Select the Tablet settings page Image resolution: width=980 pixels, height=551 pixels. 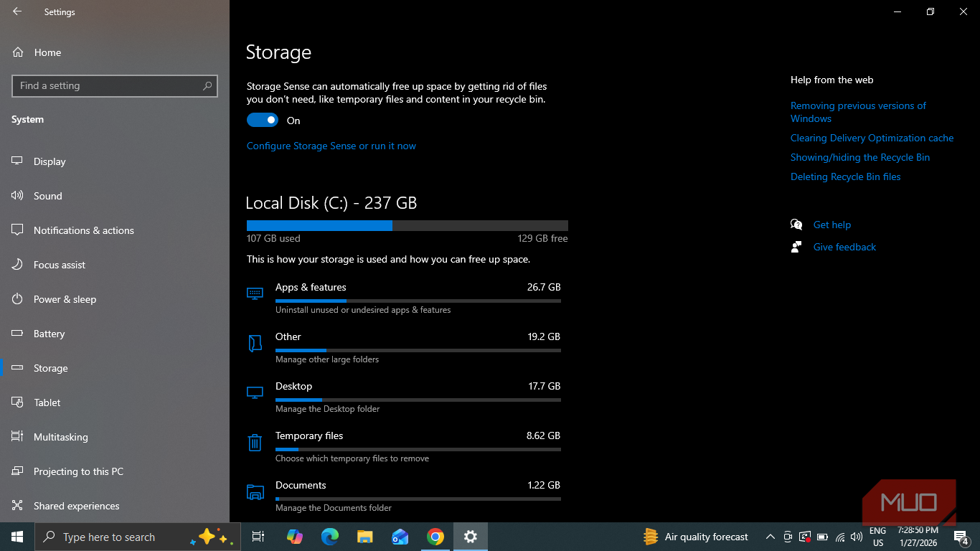point(115,402)
